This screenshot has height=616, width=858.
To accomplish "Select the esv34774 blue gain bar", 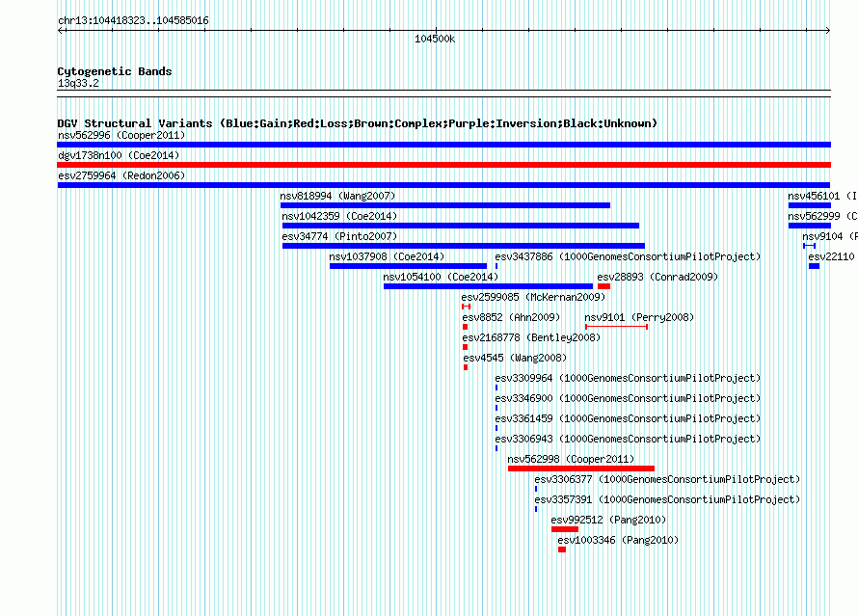I will 464,246.
